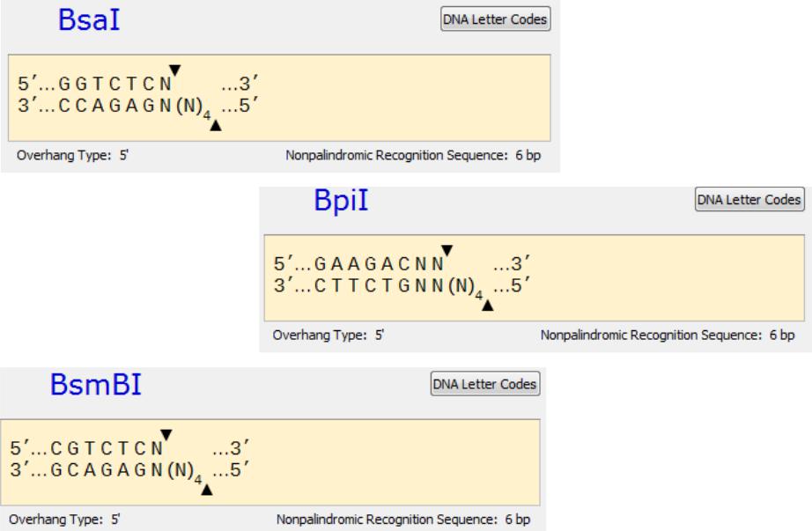Screen dimensions: 812x531
Task: Click BpiI top-strand cut site arrow
Action: pos(447,250)
